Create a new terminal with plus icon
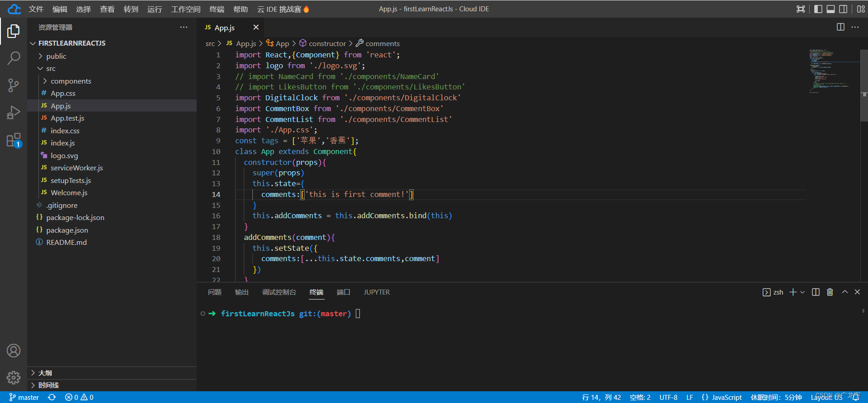This screenshot has height=403, width=868. pyautogui.click(x=793, y=292)
